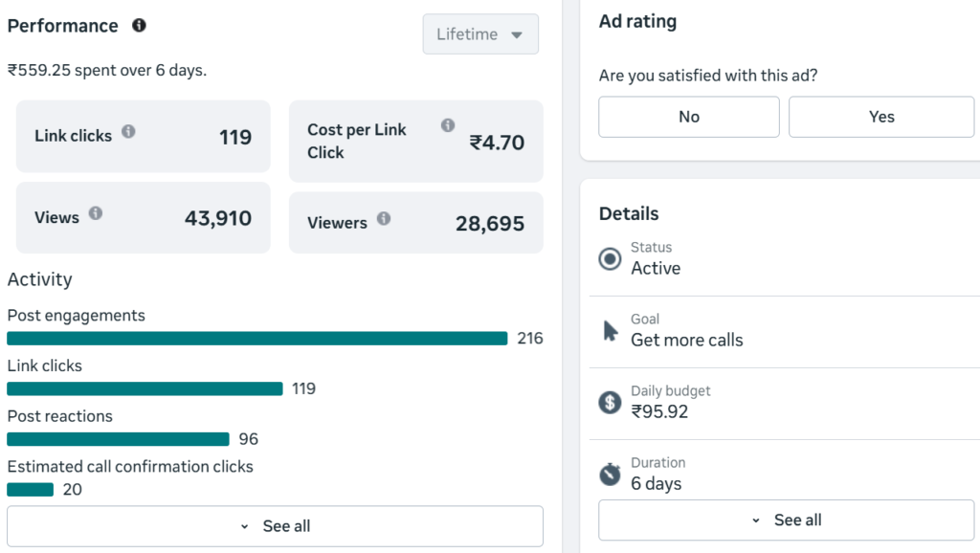The image size is (980, 553).
Task: Click the ₹95.92 daily budget value
Action: [x=659, y=411]
